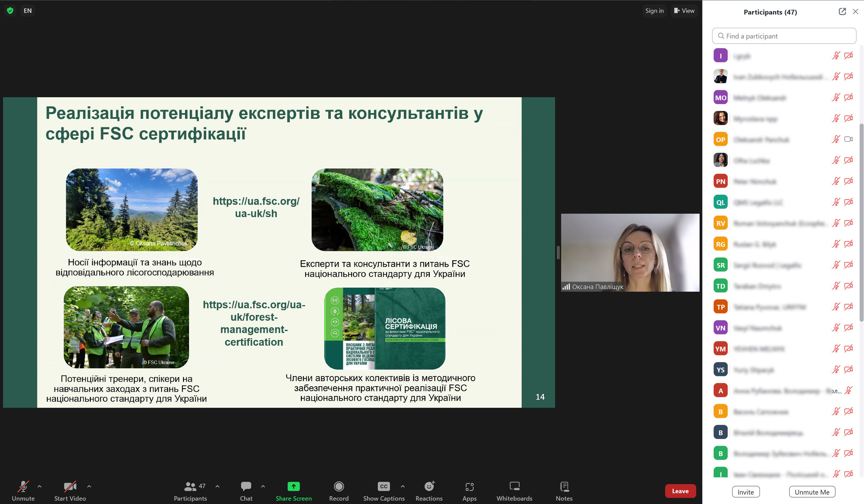
Task: Click the Unmute Me button
Action: coord(812,492)
